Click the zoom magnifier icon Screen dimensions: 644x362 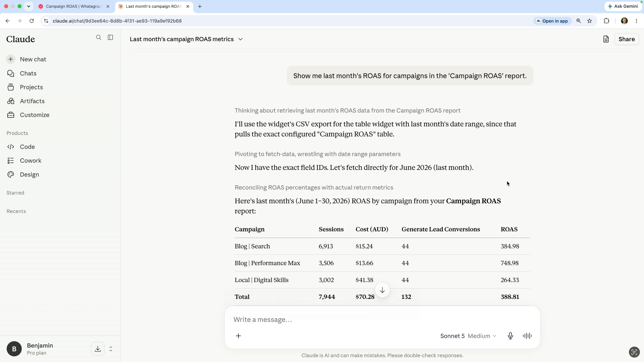pyautogui.click(x=579, y=21)
